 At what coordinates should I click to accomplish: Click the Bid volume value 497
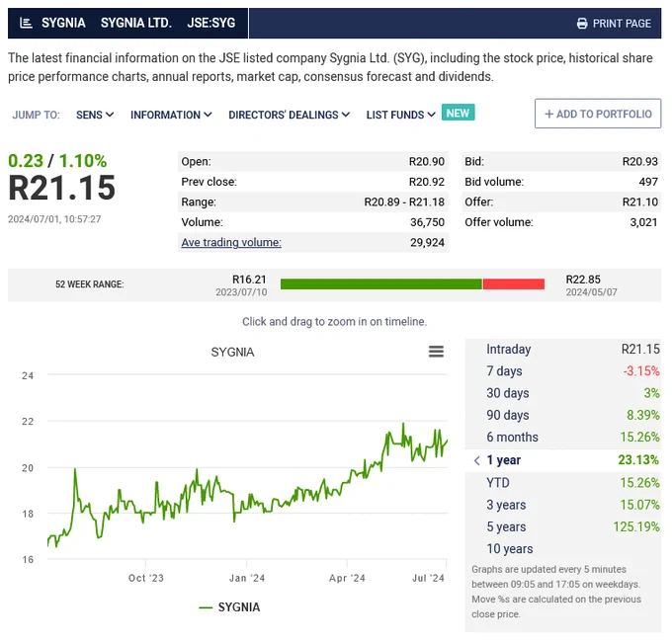[x=648, y=182]
